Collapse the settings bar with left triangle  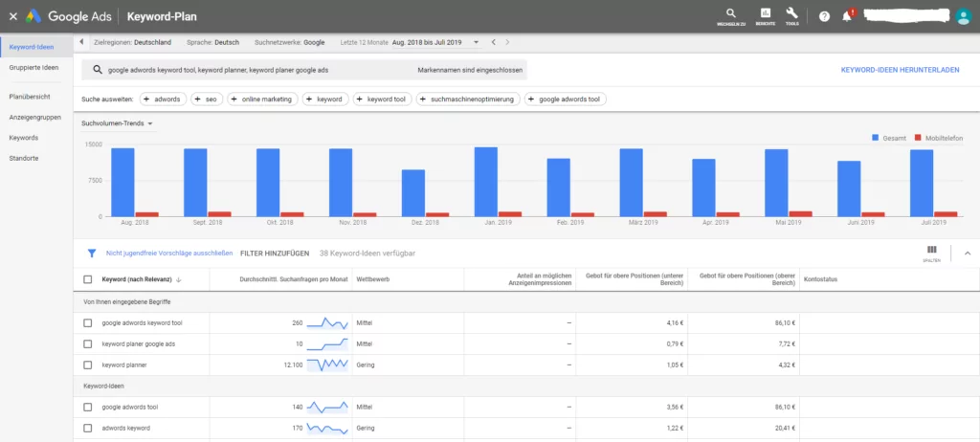coord(82,42)
